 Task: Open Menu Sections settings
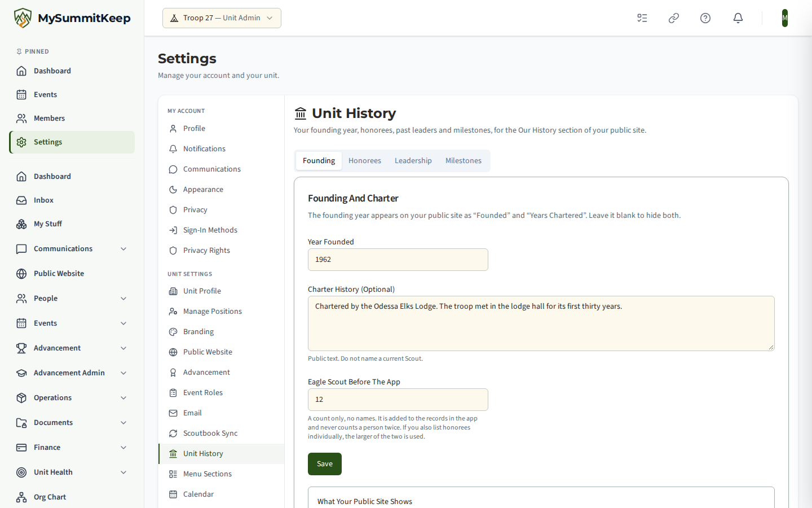pyautogui.click(x=221, y=474)
